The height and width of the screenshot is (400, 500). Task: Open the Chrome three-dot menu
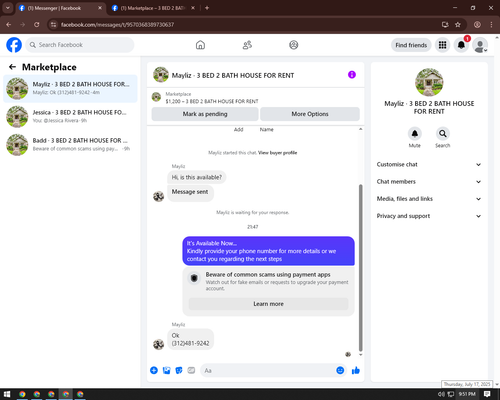click(491, 25)
